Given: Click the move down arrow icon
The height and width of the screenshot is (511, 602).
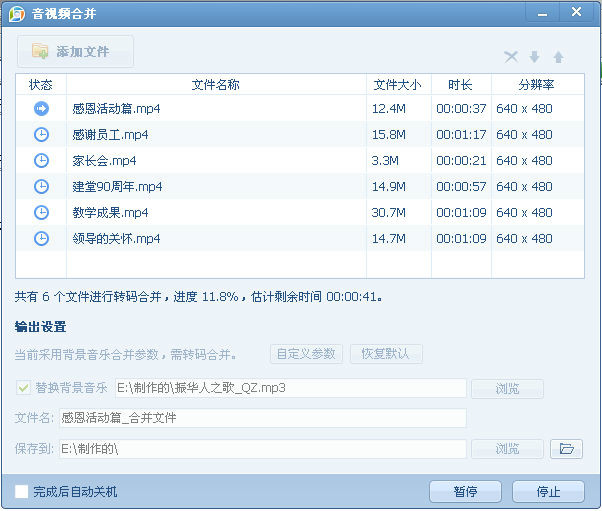Looking at the screenshot, I should (x=534, y=57).
